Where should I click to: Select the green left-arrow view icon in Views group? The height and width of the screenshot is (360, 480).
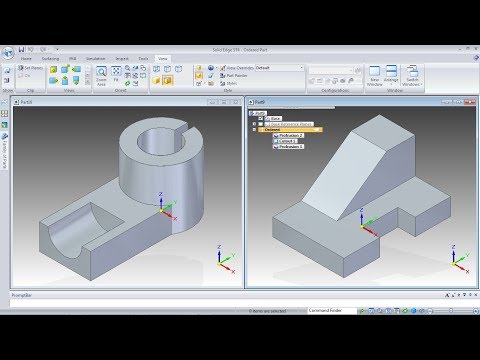click(x=76, y=69)
